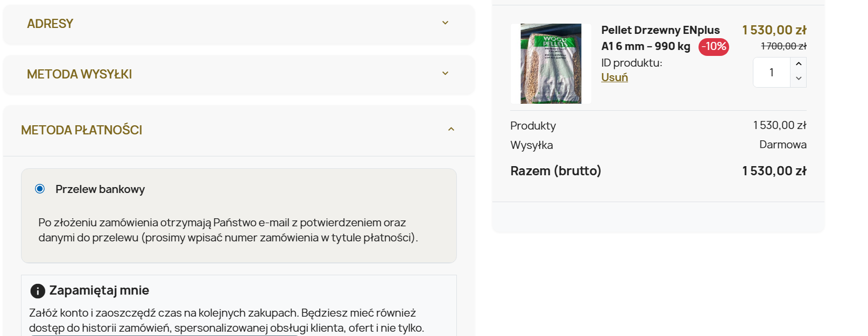Image resolution: width=868 pixels, height=336 pixels.
Task: Expand the ADRESY section chevron
Action: [x=445, y=23]
